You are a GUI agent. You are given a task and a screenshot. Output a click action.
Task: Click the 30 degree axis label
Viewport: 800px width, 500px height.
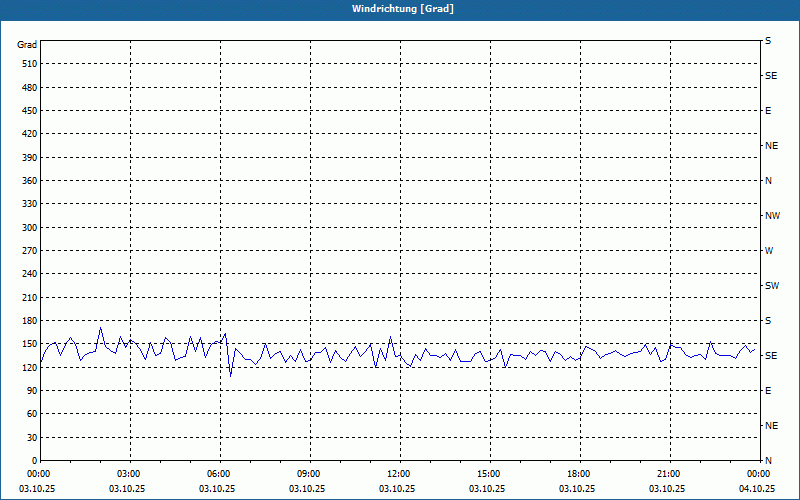coord(32,438)
